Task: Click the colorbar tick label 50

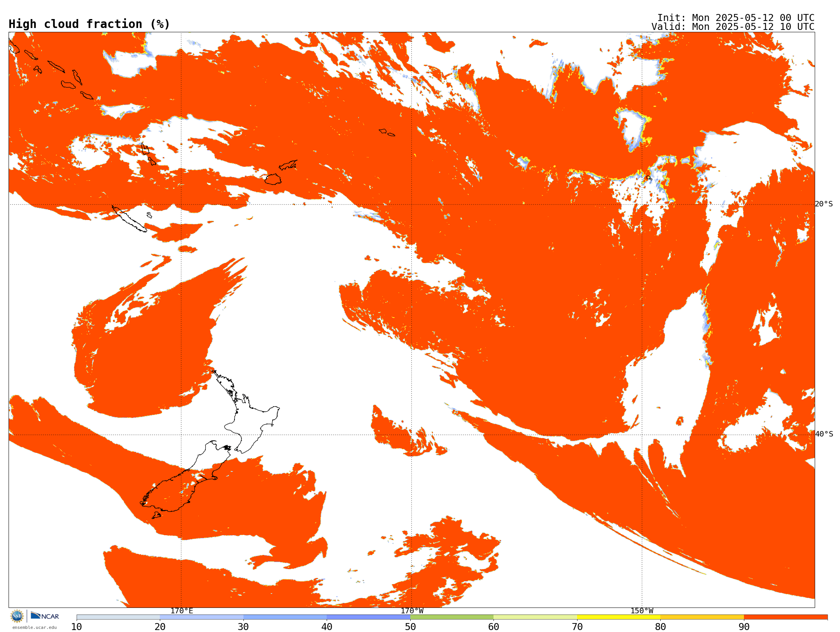Action: click(x=410, y=627)
